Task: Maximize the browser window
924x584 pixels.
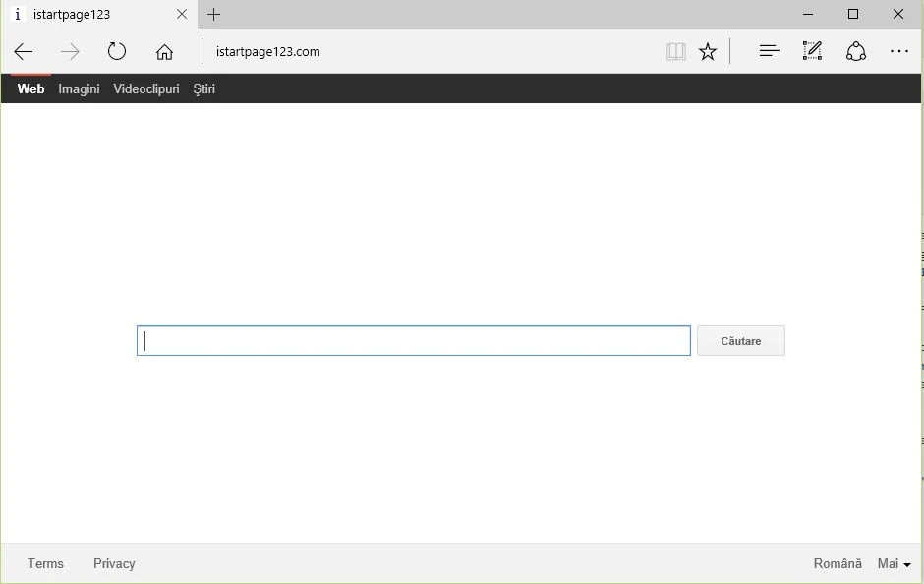Action: click(852, 14)
